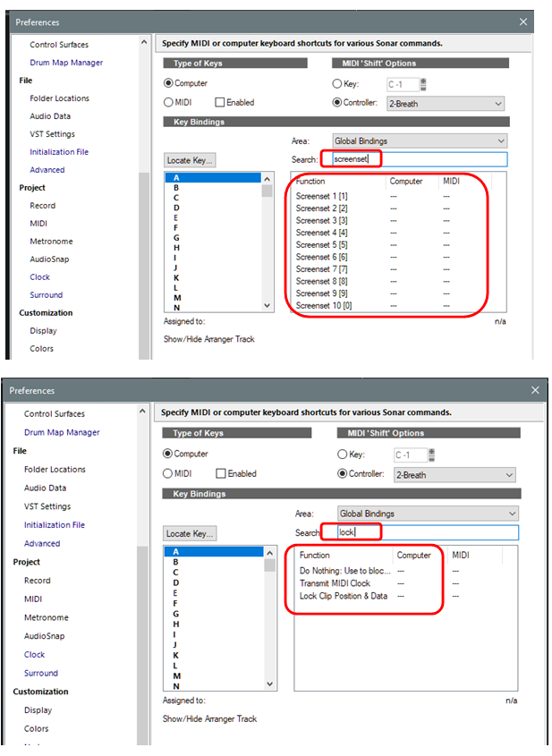Choose Key radio in bottom Preferences window

(343, 454)
